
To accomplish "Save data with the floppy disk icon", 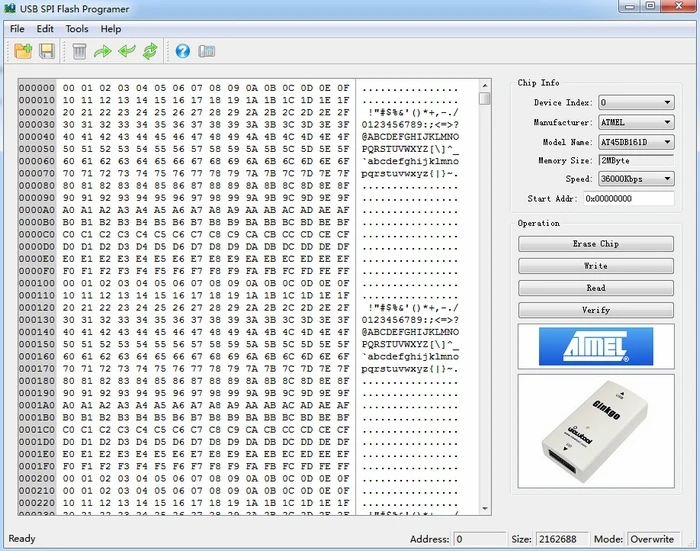I will tap(47, 51).
